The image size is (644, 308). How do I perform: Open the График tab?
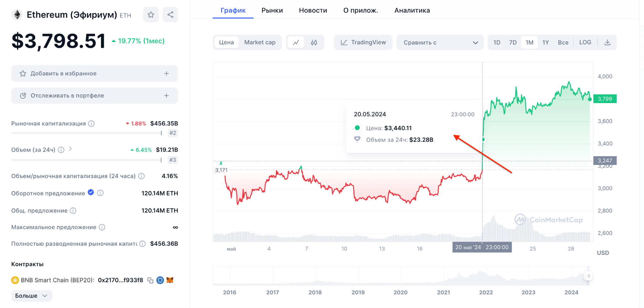point(233,10)
